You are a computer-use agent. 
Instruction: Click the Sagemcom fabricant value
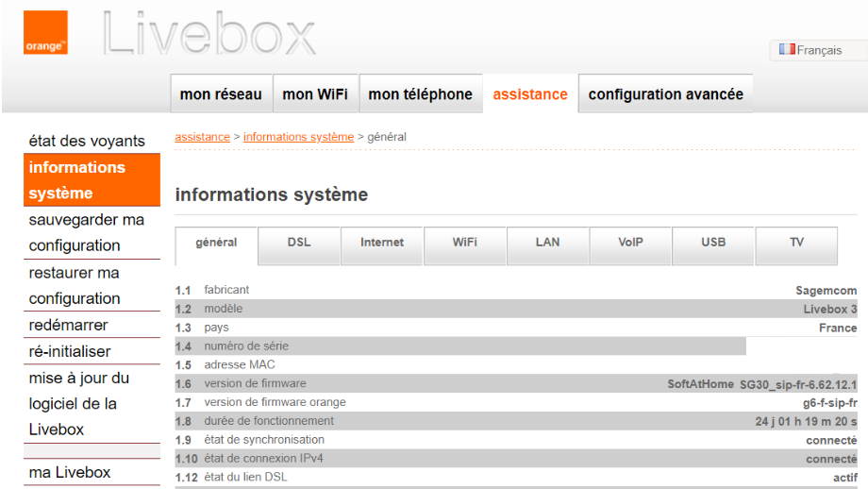826,290
